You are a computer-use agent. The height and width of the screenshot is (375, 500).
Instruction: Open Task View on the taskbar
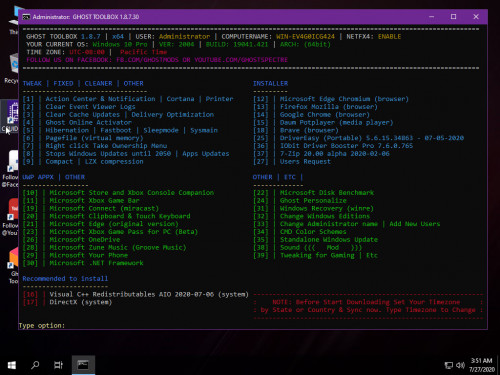(x=58, y=365)
